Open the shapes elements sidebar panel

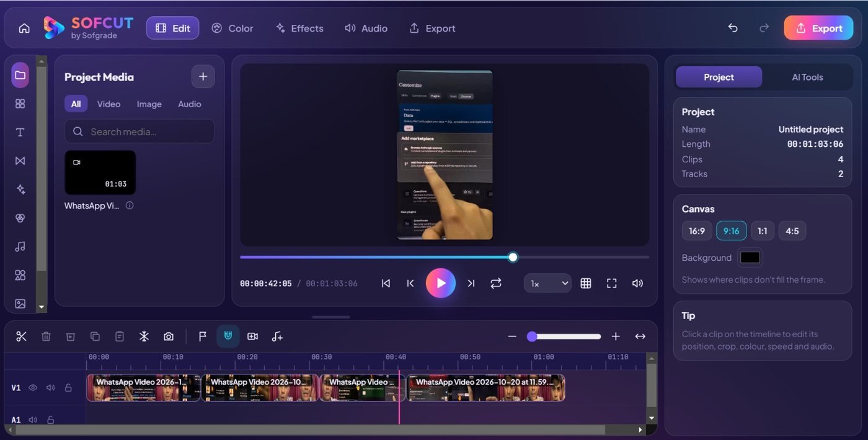[x=20, y=275]
